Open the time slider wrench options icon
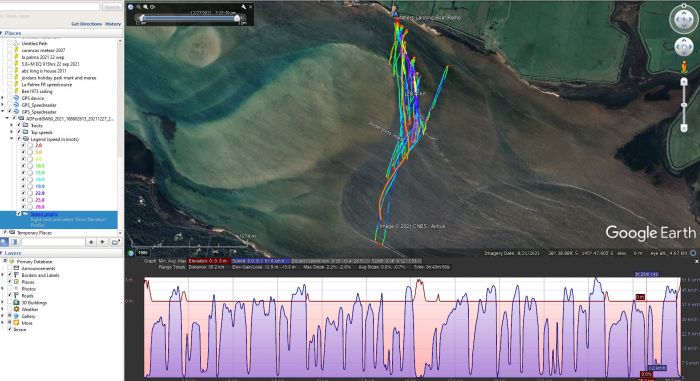The image size is (700, 381). point(244,7)
